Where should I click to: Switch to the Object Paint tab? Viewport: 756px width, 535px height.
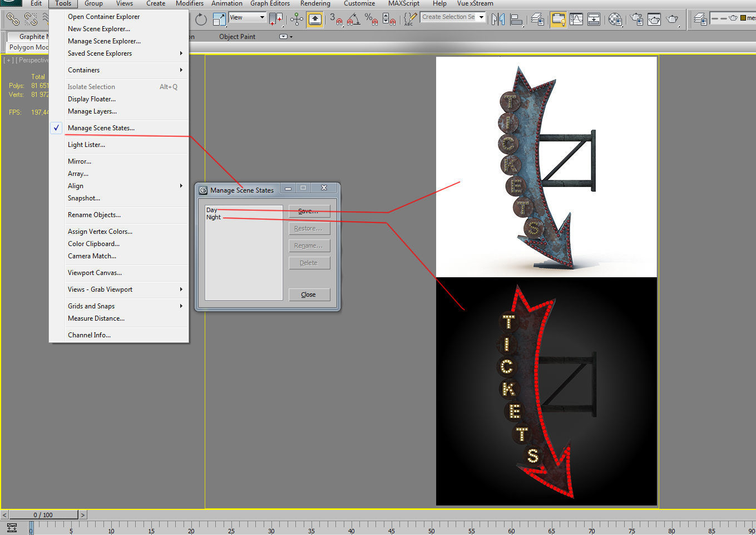237,37
